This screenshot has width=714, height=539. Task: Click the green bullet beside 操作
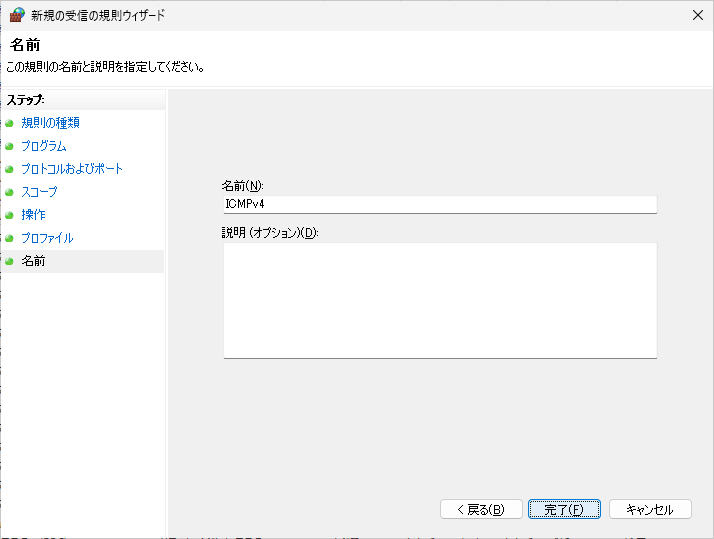(9, 215)
